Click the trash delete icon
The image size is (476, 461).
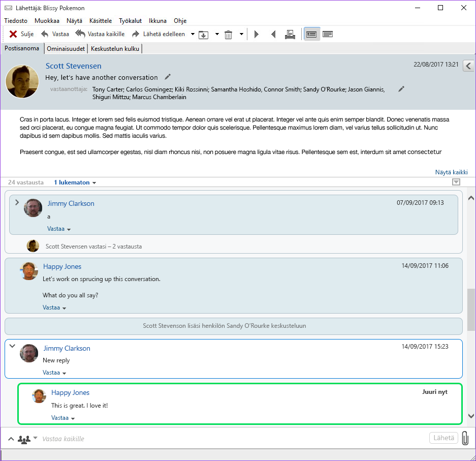pos(228,35)
